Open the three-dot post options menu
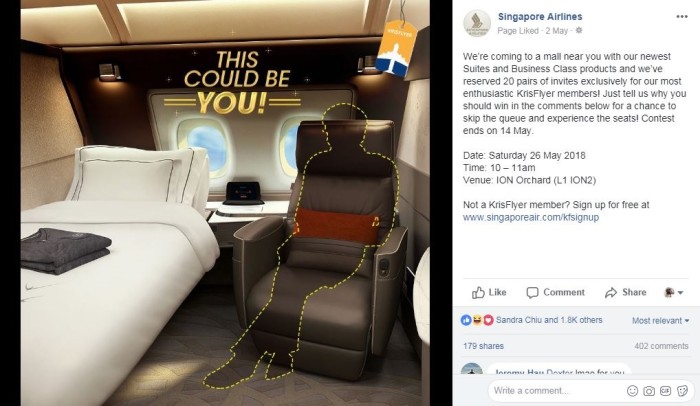700x406 pixels. (682, 17)
